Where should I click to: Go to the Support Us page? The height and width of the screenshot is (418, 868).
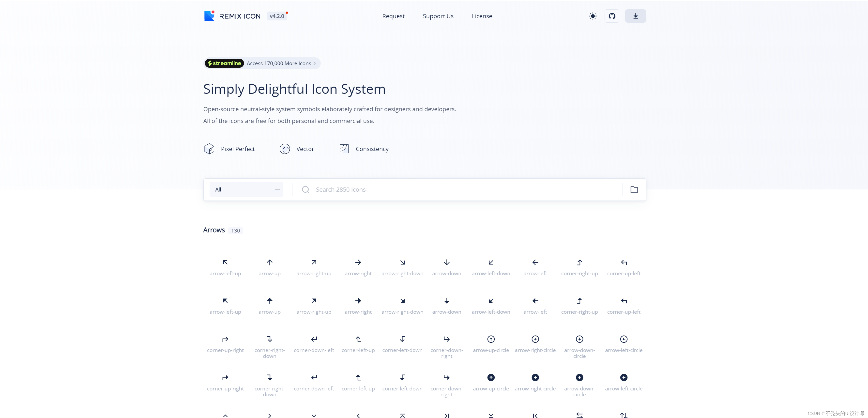(438, 16)
